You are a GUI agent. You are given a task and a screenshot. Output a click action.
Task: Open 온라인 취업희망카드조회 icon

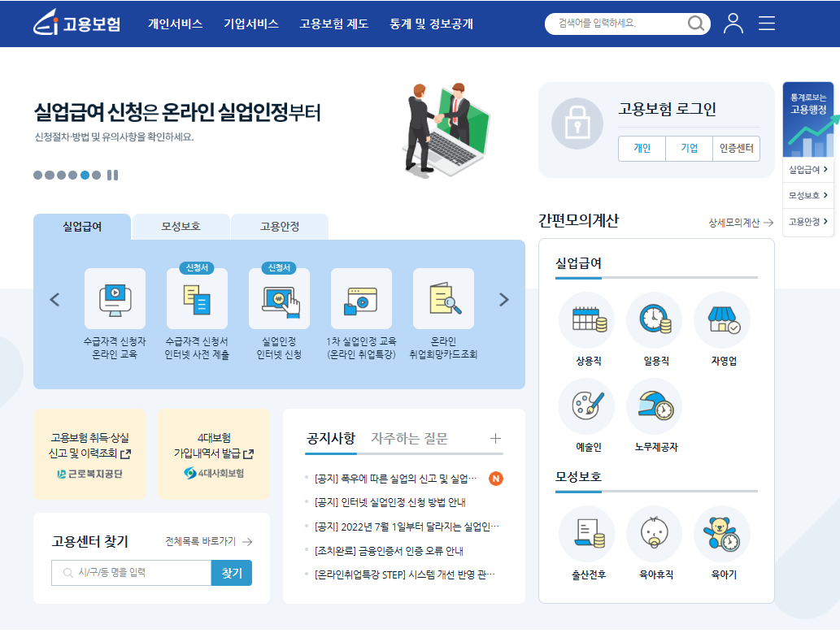[x=443, y=299]
